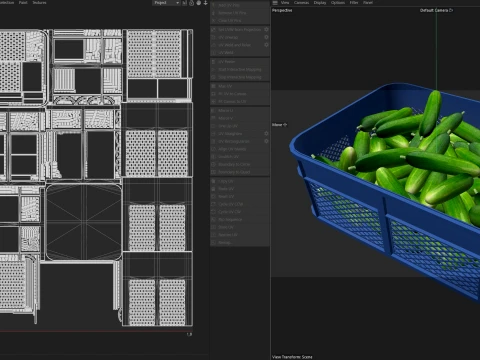Screen dimensions: 480x360
Task: Open the viewport Panel menu
Action: pyautogui.click(x=368, y=3)
